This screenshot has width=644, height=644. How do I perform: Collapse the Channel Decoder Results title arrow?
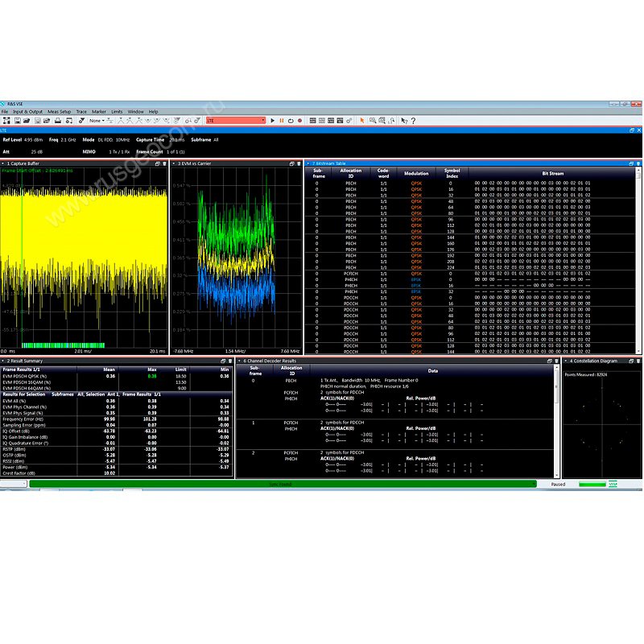click(239, 361)
